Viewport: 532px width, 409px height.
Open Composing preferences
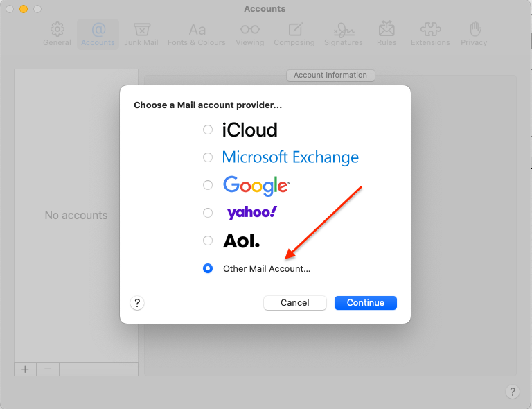tap(294, 34)
